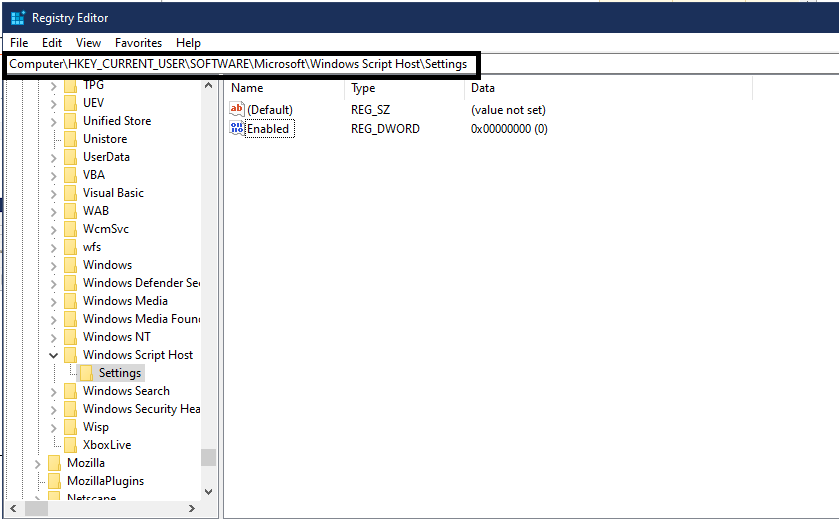Open the Help menu
This screenshot has width=839, height=519.
188,43
